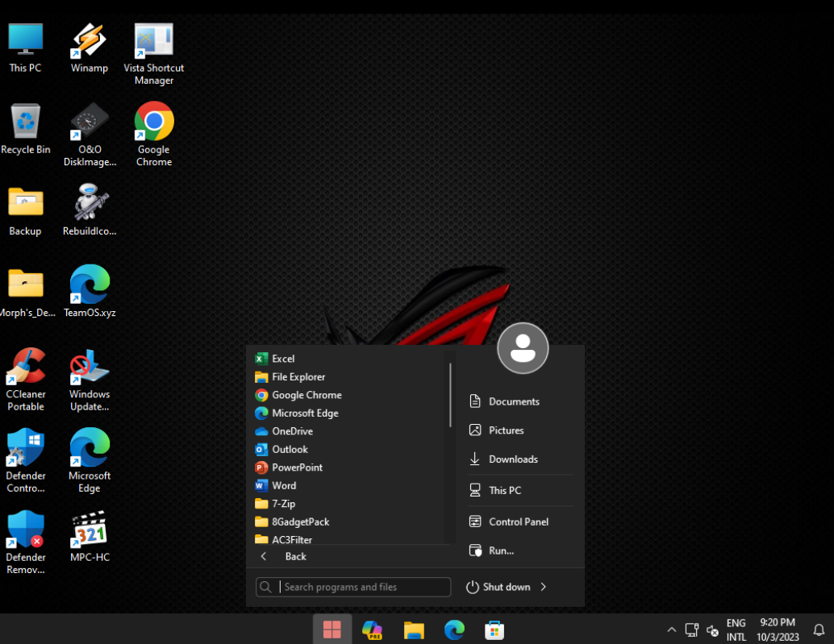The width and height of the screenshot is (834, 644).
Task: Launch Defender Remover desktop shortcut
Action: 26,543
